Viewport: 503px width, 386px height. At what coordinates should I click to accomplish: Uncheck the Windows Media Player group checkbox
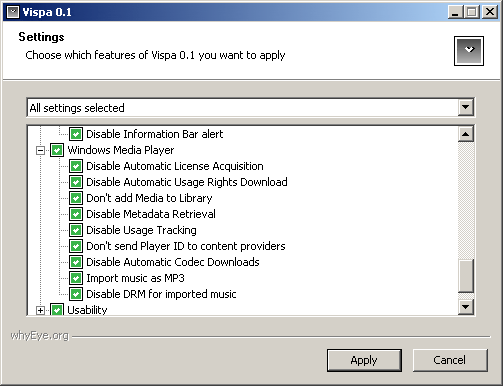coord(57,150)
